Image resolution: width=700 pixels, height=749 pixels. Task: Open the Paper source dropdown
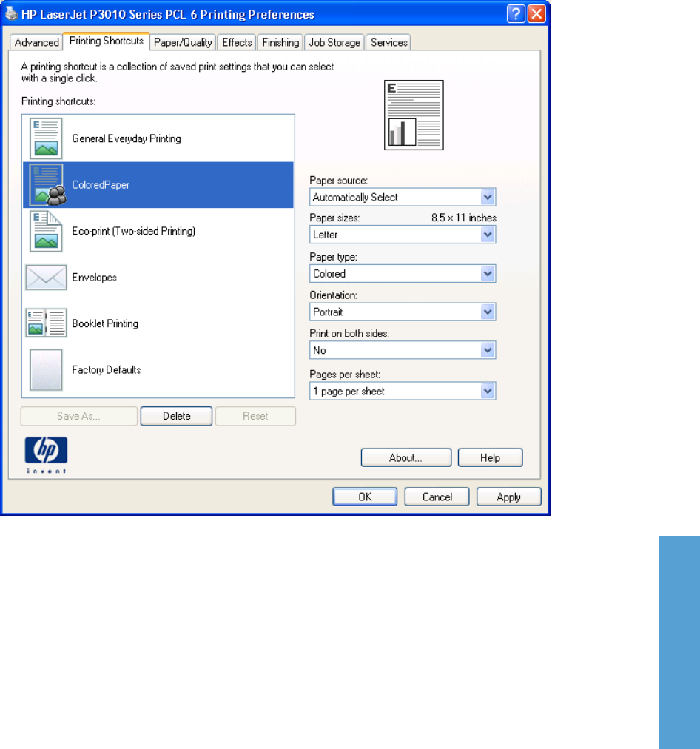click(x=403, y=198)
